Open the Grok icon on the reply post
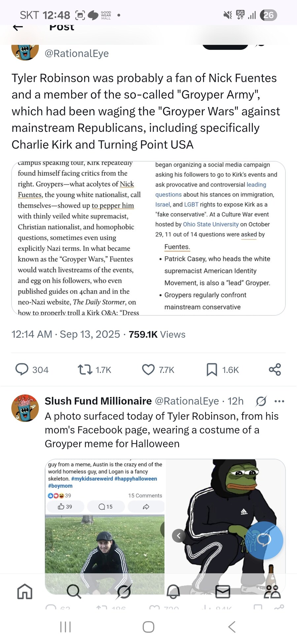This screenshot has height=644, width=297. pos(261,401)
